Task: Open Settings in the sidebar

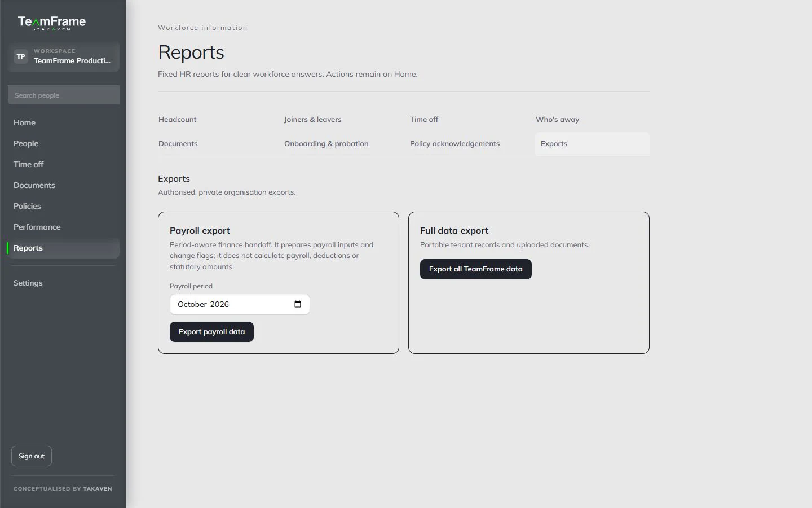Action: [63, 283]
